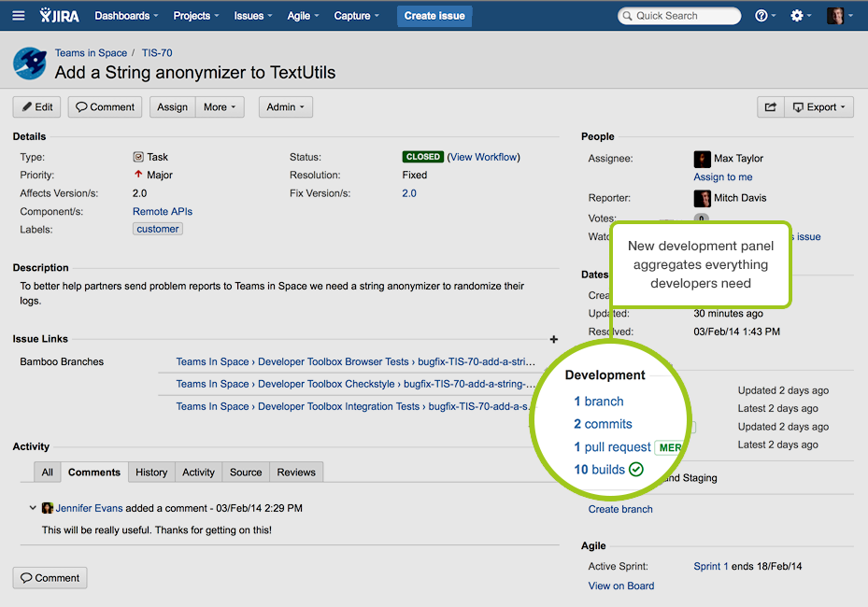Click the Assign button

(x=172, y=106)
